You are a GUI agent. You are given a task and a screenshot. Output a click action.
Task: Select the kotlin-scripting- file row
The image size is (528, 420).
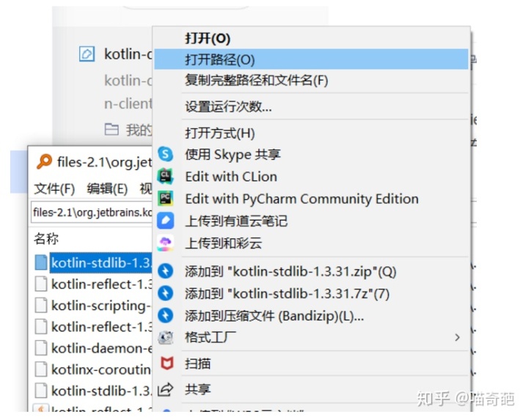click(93, 306)
